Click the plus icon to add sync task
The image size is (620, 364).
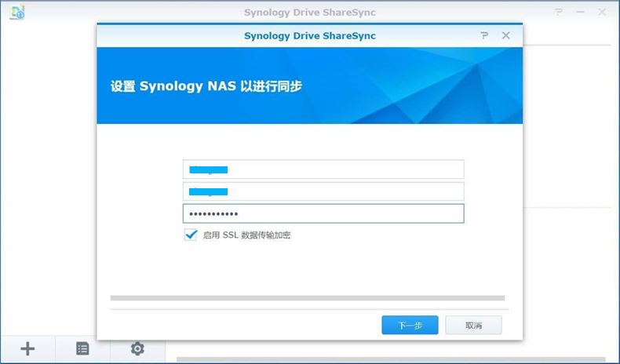click(27, 349)
